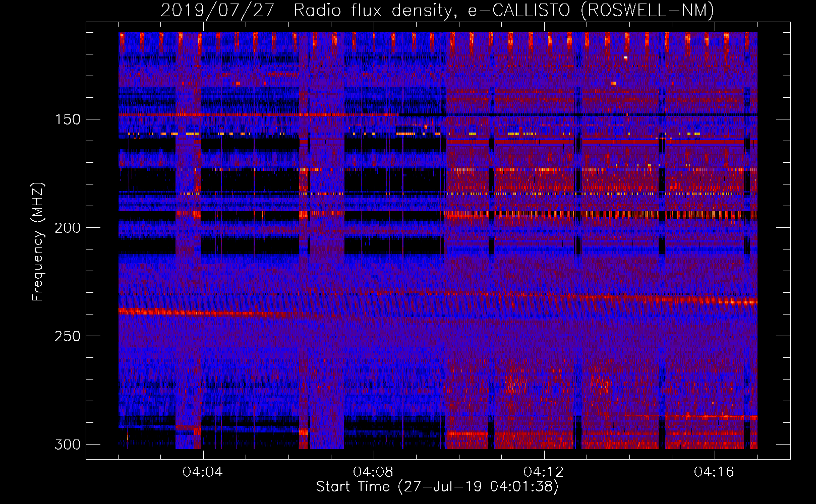Click the 04:12 time tick label

point(544,472)
